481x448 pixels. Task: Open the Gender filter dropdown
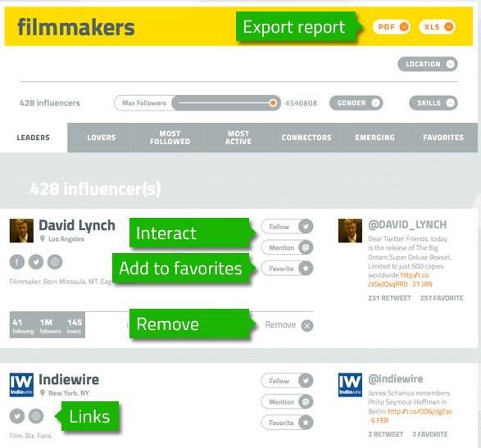coord(356,102)
